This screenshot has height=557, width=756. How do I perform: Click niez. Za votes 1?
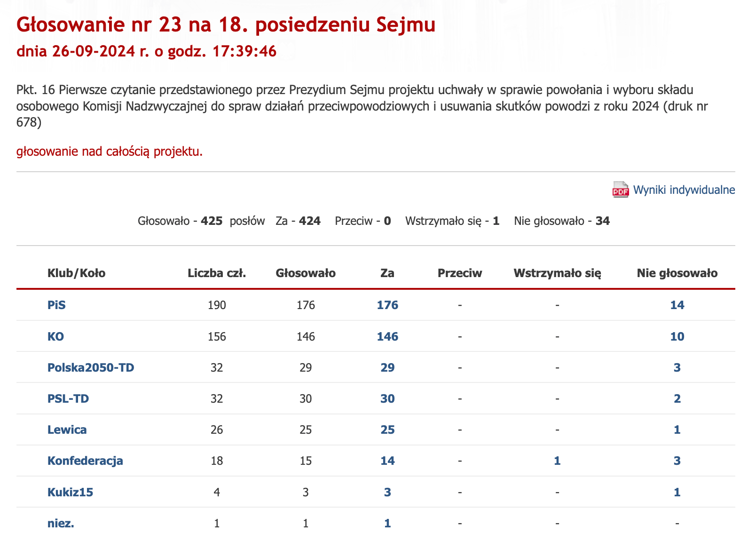pyautogui.click(x=387, y=523)
